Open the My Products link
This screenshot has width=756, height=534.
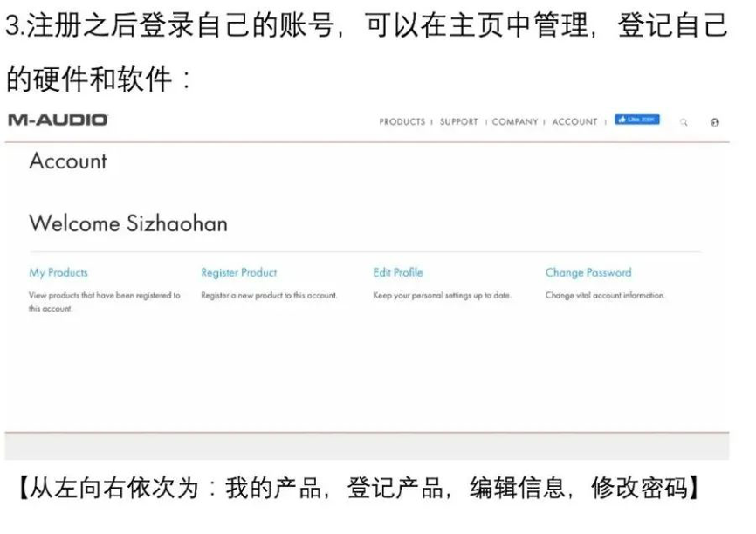point(58,272)
